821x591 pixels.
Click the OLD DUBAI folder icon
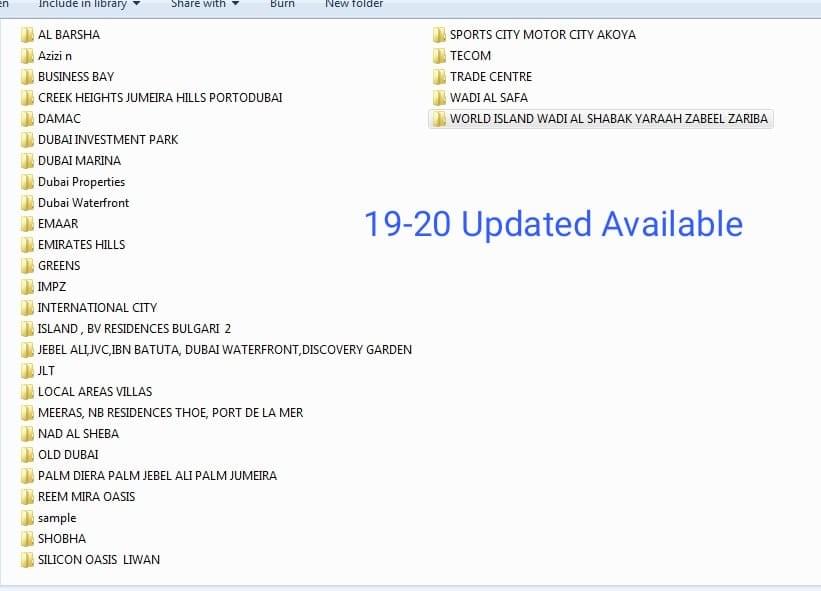(x=27, y=455)
